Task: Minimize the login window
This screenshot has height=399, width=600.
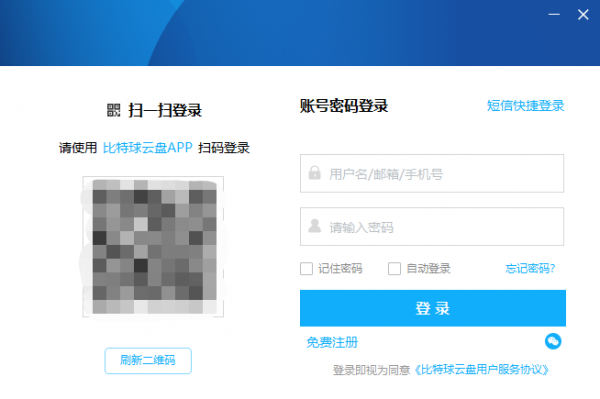Action: click(554, 15)
